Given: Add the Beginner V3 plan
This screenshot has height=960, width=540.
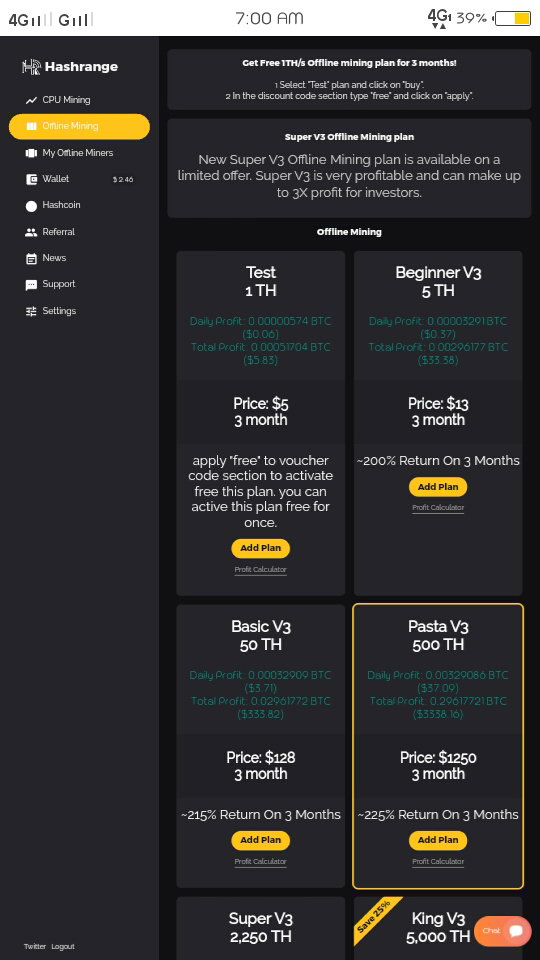Looking at the screenshot, I should [438, 487].
